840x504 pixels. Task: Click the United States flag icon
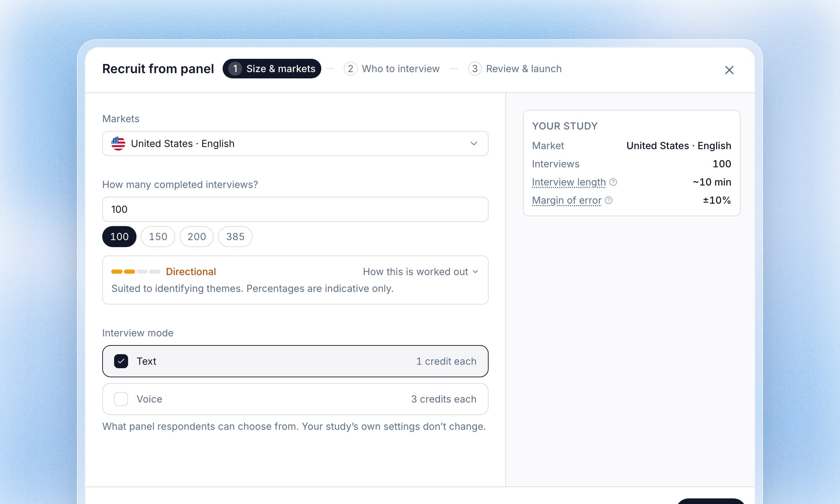point(118,143)
